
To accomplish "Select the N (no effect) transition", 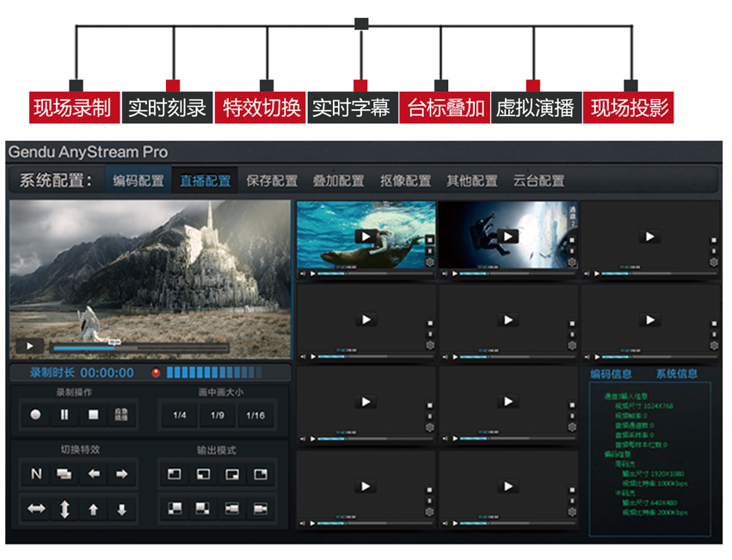I will click(36, 474).
